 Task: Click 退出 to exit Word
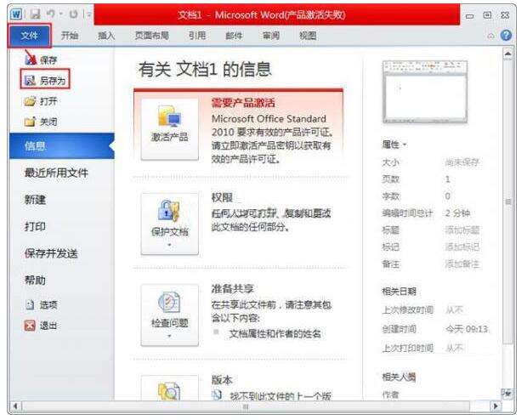click(x=41, y=325)
